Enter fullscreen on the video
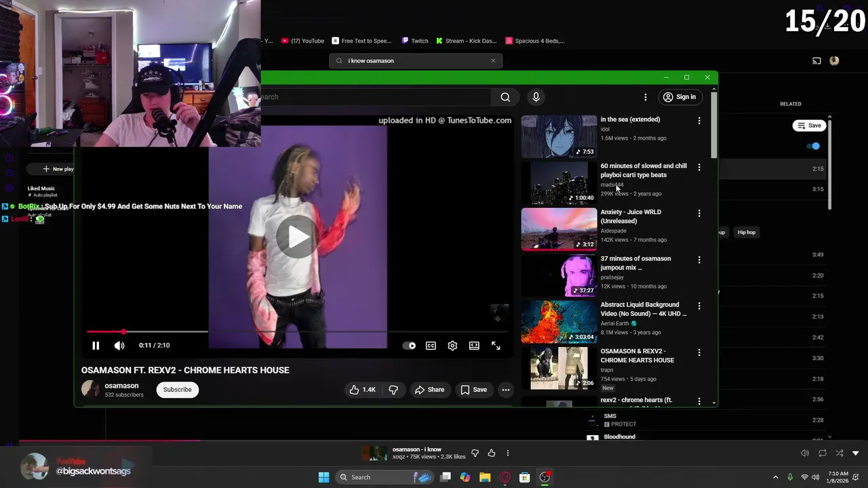The image size is (868, 488). tap(496, 346)
